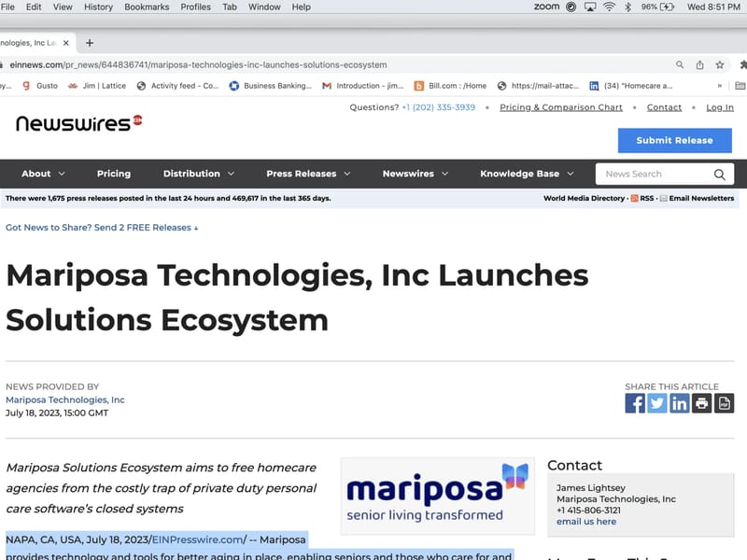Click the Wed 8:51 PM clock
Screen dimensions: 747x560
[x=713, y=7]
